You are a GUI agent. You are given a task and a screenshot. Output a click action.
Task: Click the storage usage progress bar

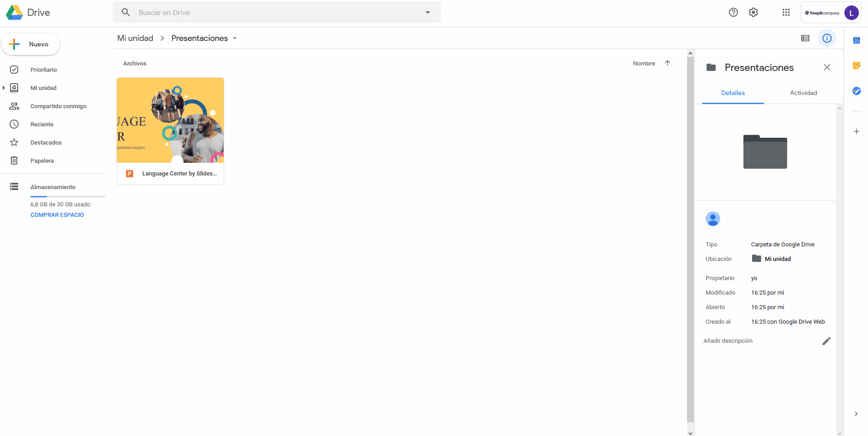[x=68, y=196]
